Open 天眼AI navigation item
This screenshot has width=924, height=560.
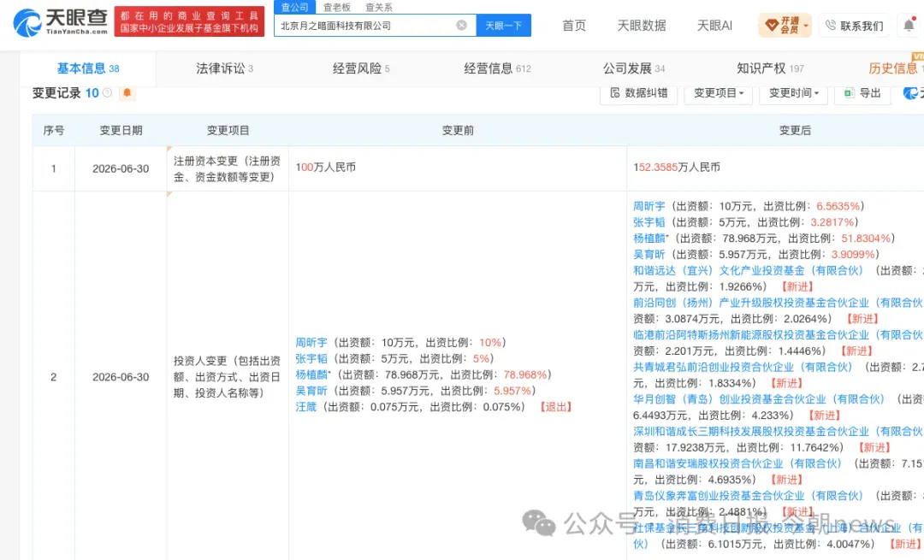(x=714, y=26)
